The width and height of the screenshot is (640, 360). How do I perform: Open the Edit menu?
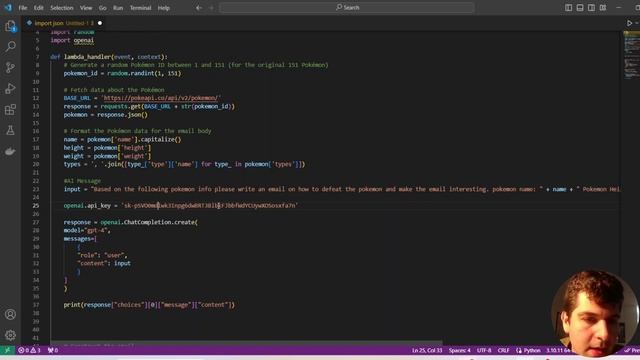point(38,8)
